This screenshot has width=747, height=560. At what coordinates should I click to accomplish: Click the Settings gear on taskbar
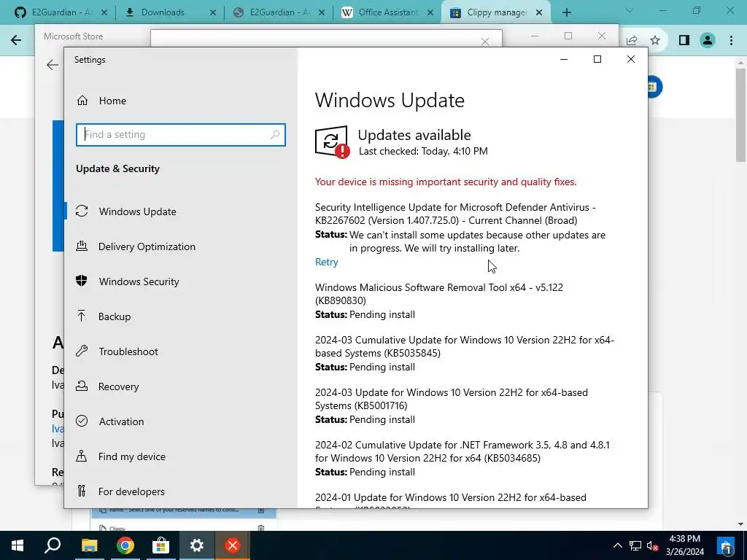(197, 545)
